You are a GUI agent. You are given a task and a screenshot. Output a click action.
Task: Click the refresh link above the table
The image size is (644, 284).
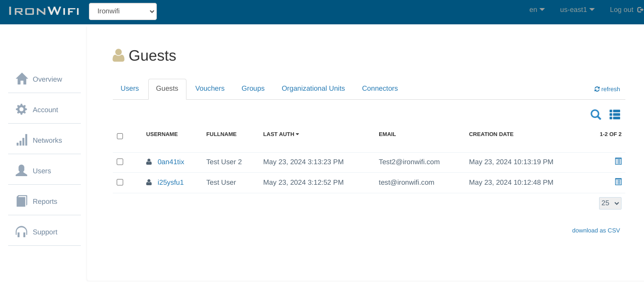[607, 89]
